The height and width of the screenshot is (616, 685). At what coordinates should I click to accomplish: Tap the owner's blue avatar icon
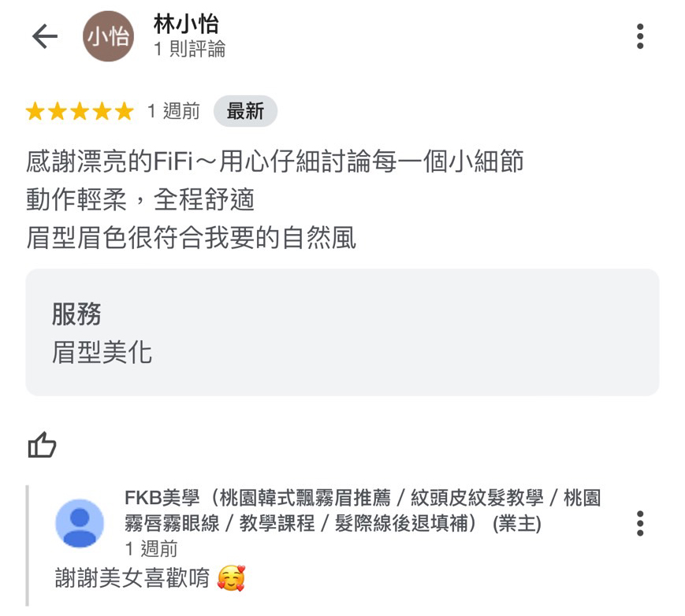80,523
